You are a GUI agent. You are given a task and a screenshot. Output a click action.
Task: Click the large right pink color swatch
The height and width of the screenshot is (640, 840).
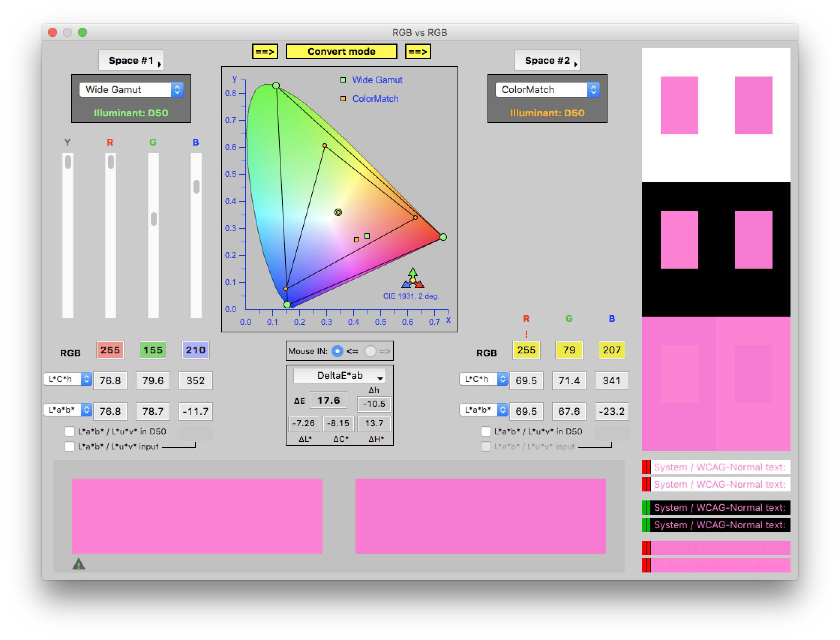tap(480, 516)
